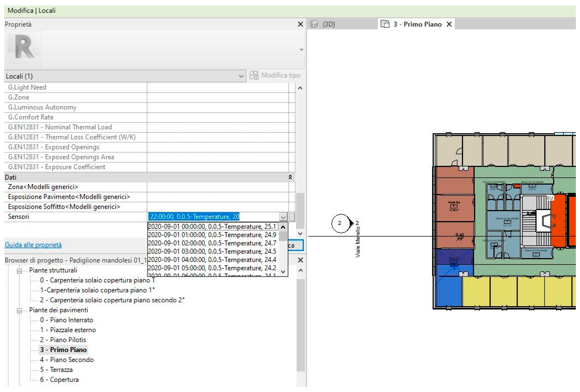This screenshot has height=392, width=580.
Task: Click the small button beside Sensori dropdown
Action: point(292,217)
